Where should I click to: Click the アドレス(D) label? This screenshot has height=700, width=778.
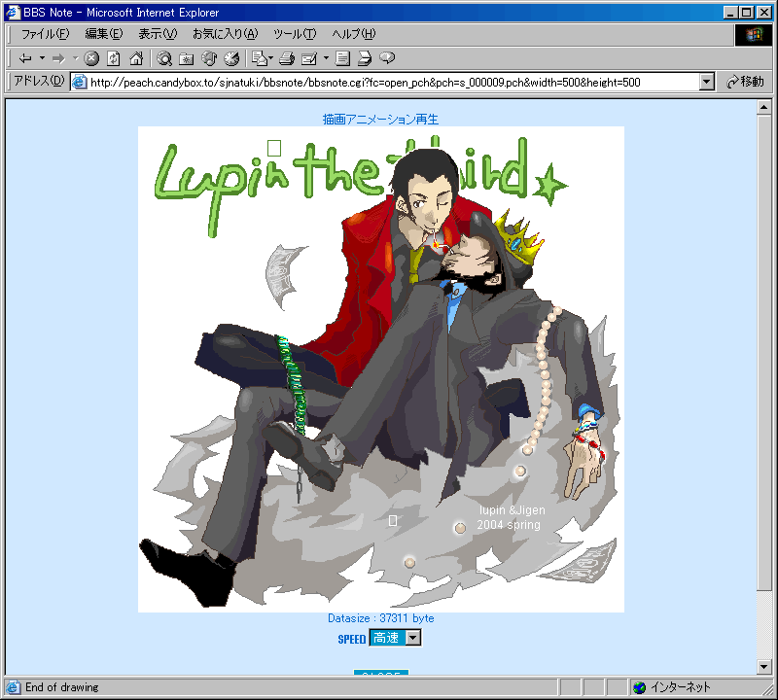tap(39, 81)
